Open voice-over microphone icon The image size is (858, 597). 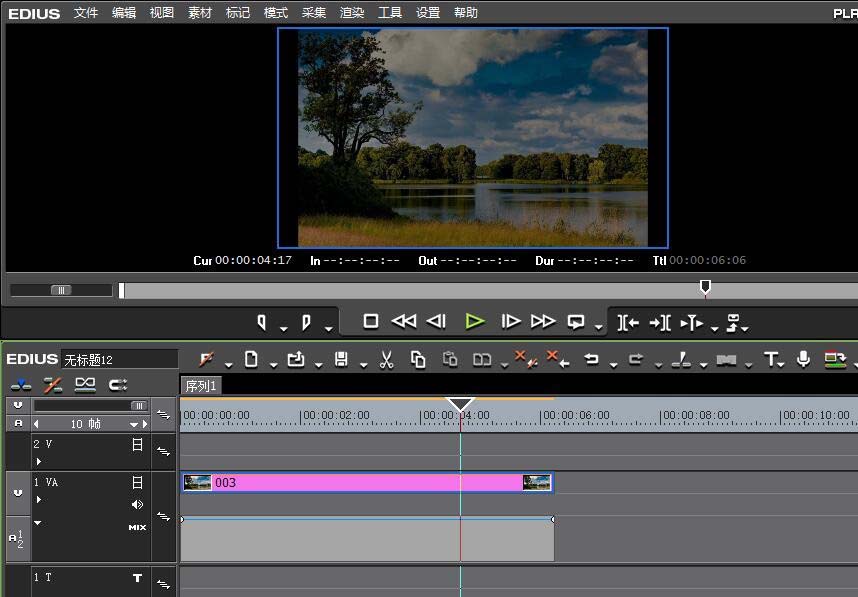[803, 360]
